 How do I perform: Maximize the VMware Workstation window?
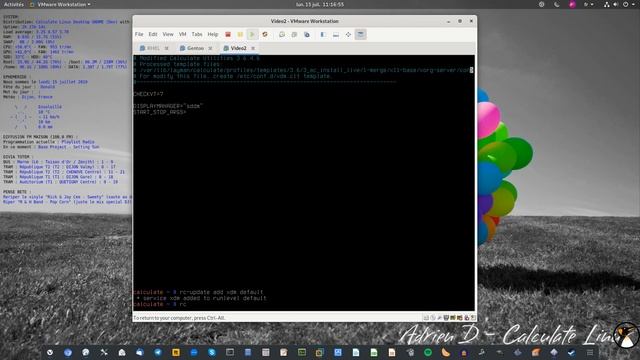coord(460,21)
